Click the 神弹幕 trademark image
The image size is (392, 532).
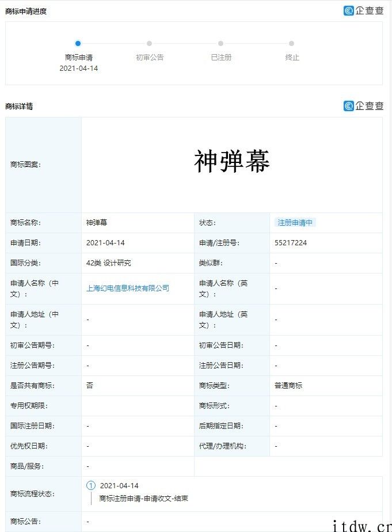coord(232,161)
